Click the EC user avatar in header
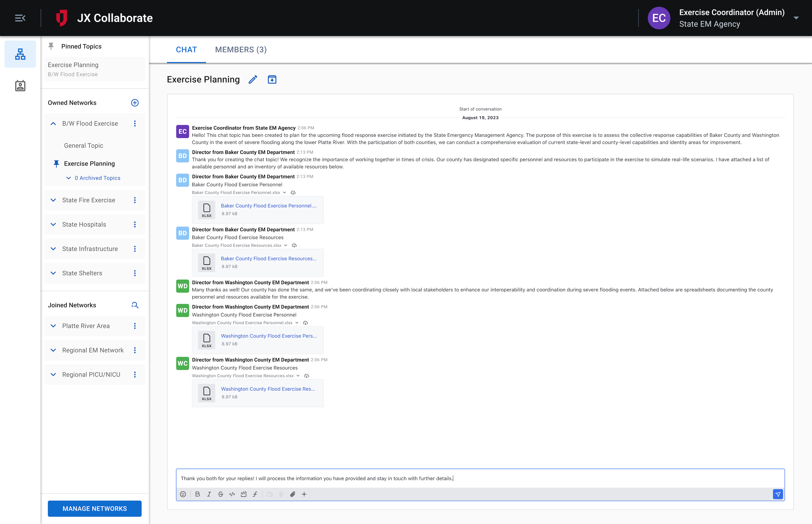Image resolution: width=812 pixels, height=524 pixels. point(659,18)
